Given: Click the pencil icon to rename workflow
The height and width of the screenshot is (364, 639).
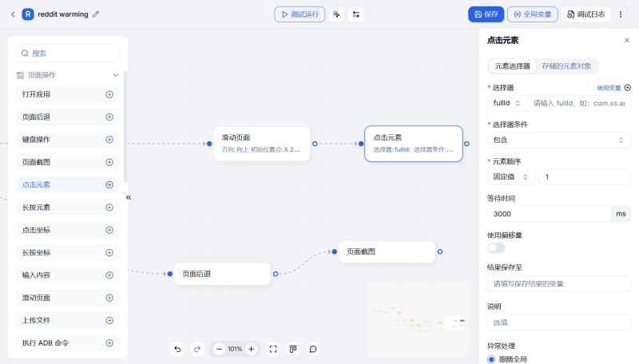Looking at the screenshot, I should point(97,14).
